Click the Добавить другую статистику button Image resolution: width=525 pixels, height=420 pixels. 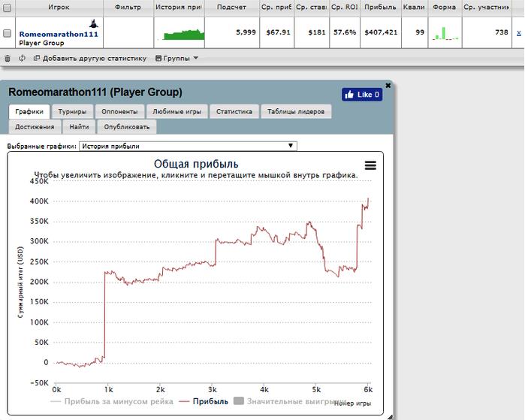tap(90, 59)
